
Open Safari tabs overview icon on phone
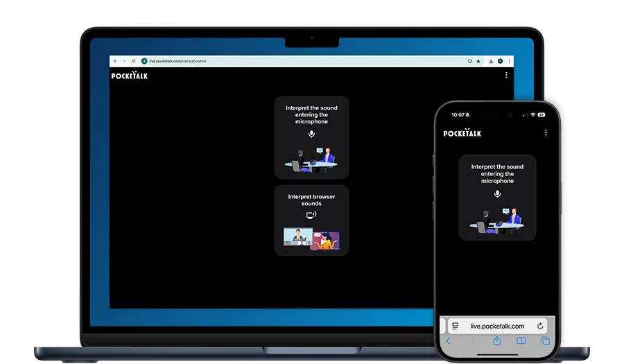(546, 341)
